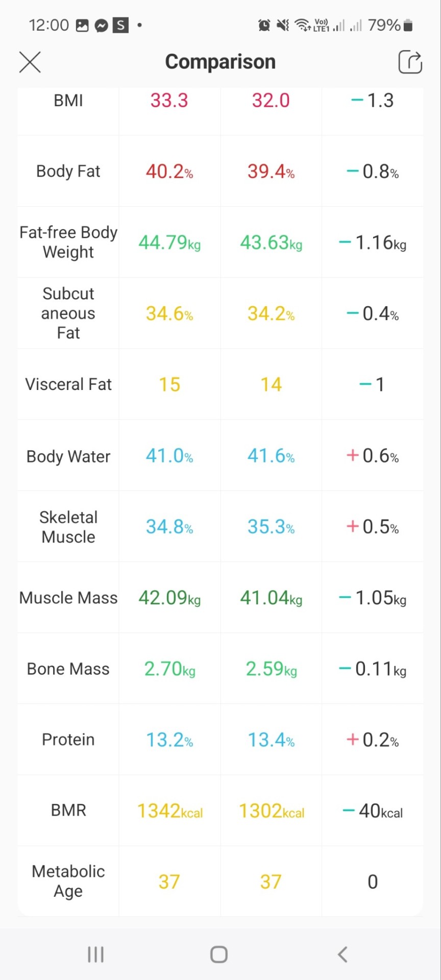Viewport: 441px width, 980px height.
Task: Tap the Skeletal Muscle row label
Action: pos(68,527)
